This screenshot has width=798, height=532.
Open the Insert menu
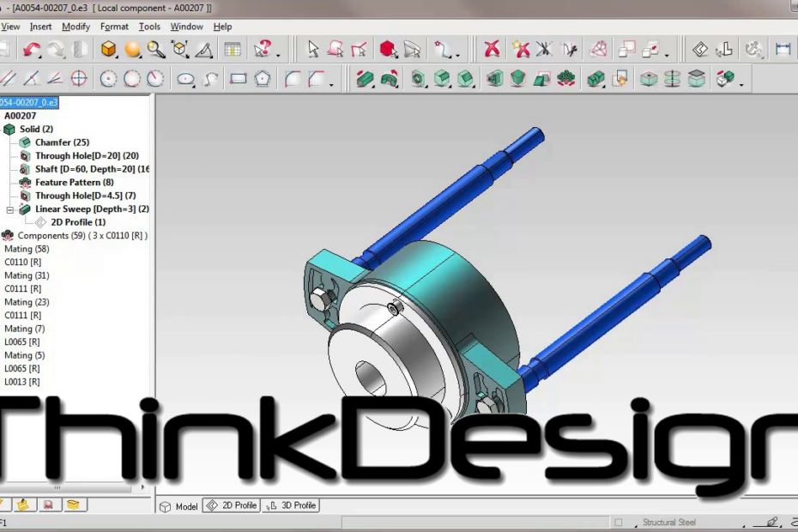pyautogui.click(x=40, y=27)
